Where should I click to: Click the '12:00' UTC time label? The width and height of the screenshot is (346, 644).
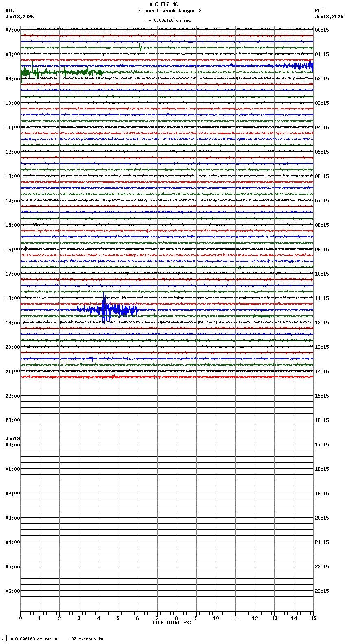point(13,152)
